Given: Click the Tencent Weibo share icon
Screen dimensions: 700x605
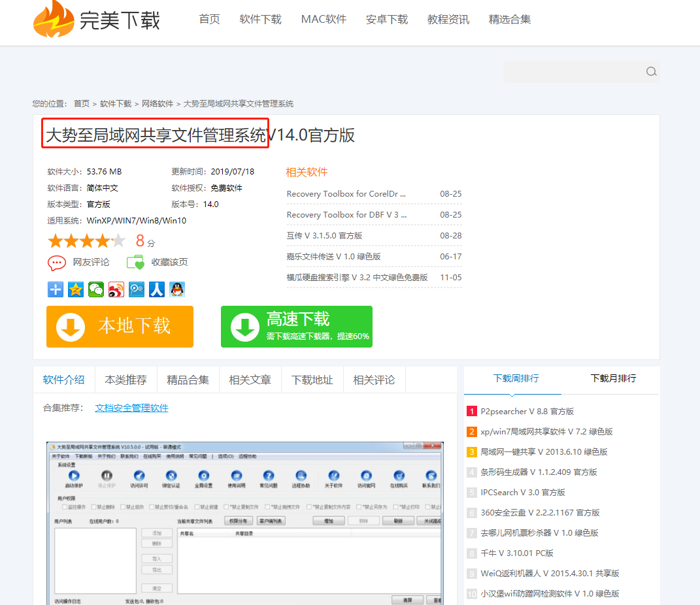Looking at the screenshot, I should pyautogui.click(x=136, y=289).
